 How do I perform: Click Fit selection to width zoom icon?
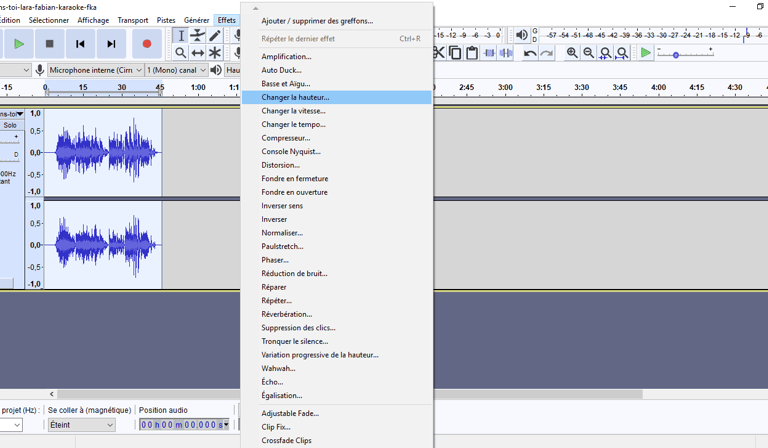point(605,52)
